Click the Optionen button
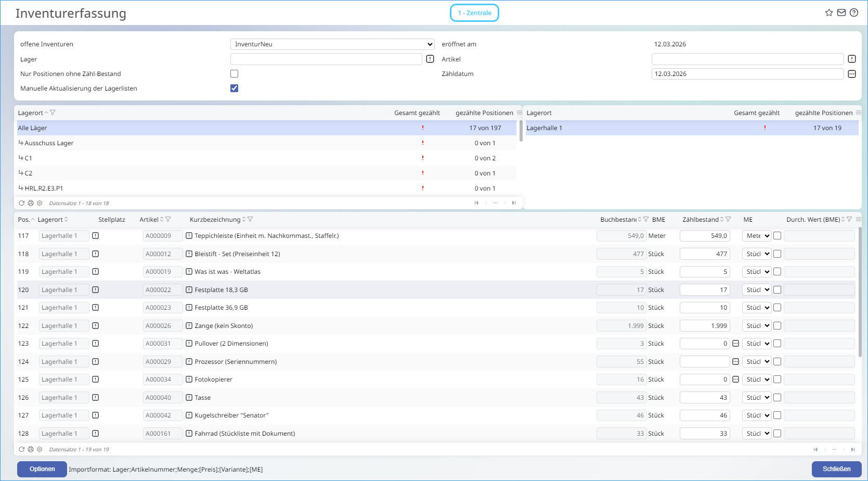Screen dimensions: 868x481 pyautogui.click(x=42, y=469)
